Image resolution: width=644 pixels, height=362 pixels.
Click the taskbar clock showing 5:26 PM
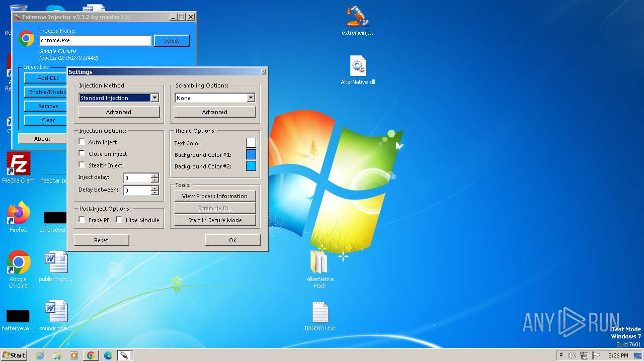click(x=618, y=355)
